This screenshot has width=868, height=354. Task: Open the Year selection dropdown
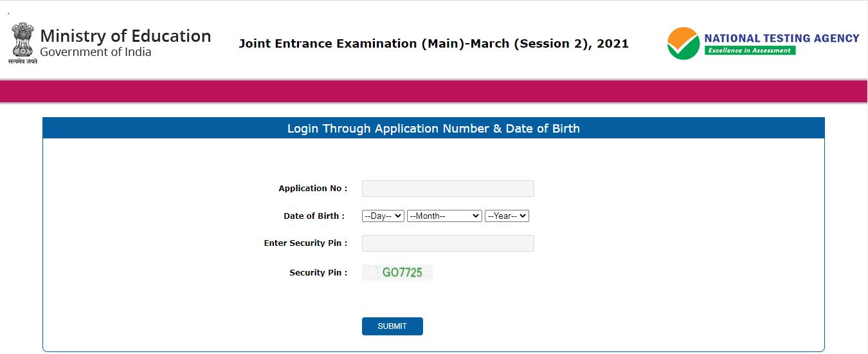[507, 216]
